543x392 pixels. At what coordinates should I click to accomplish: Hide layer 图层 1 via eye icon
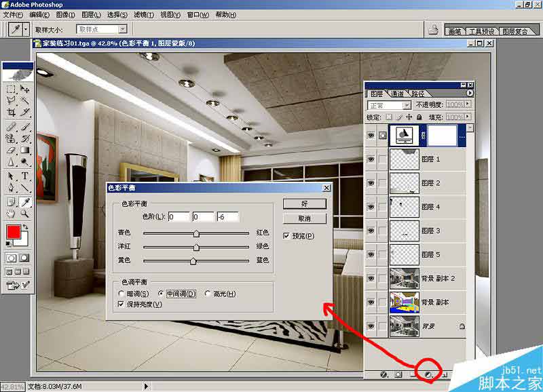(x=371, y=159)
